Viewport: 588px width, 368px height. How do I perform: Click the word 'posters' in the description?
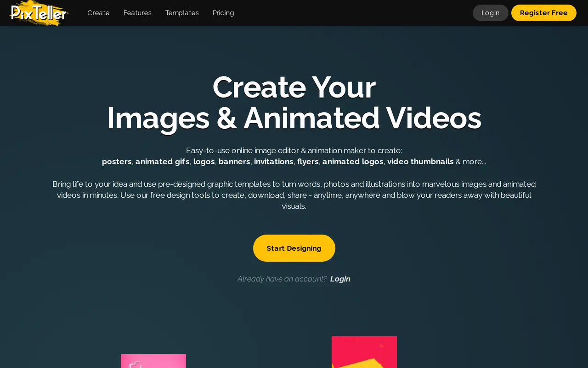pos(117,161)
